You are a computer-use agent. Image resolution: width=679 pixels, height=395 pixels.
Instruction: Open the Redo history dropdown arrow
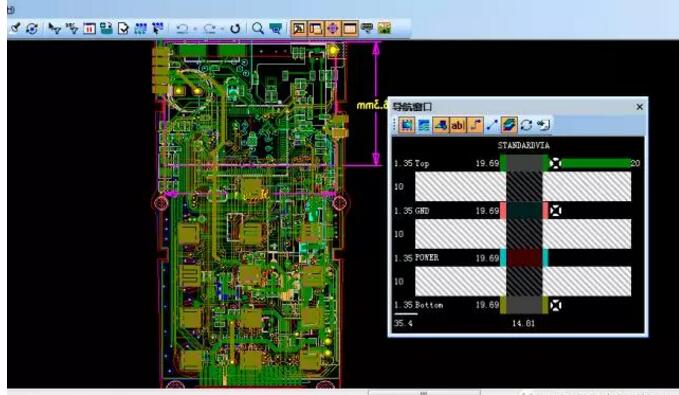222,29
